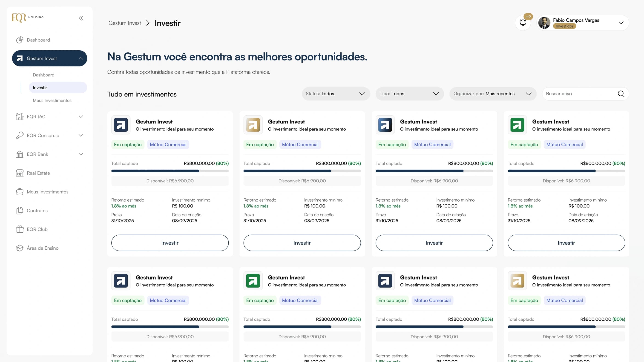The height and width of the screenshot is (362, 644).
Task: Click the 'Tudo em investimentos' heading
Action: 142,94
